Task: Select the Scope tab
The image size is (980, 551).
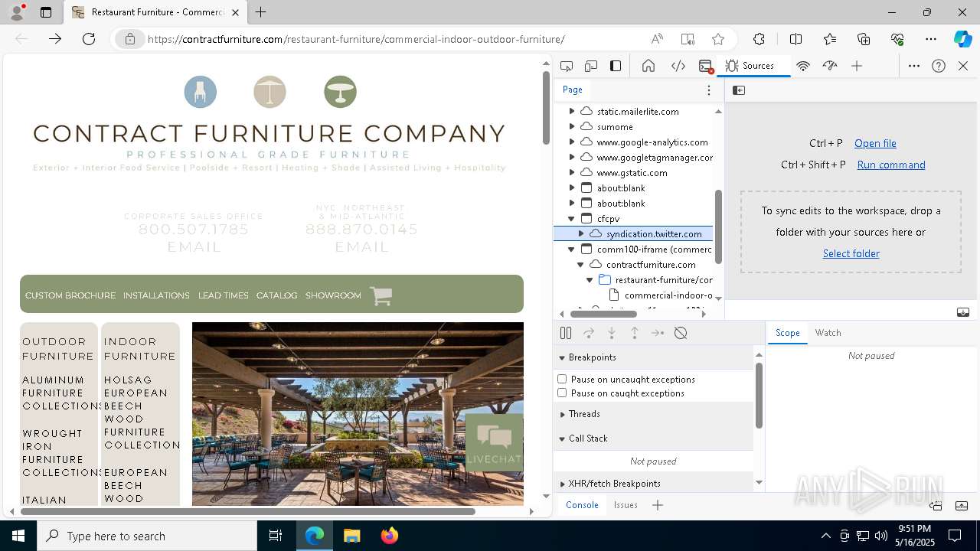Action: coord(787,333)
